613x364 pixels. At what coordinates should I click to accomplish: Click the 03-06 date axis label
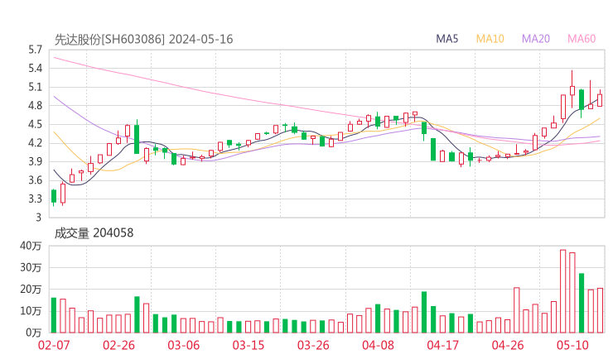click(x=184, y=345)
